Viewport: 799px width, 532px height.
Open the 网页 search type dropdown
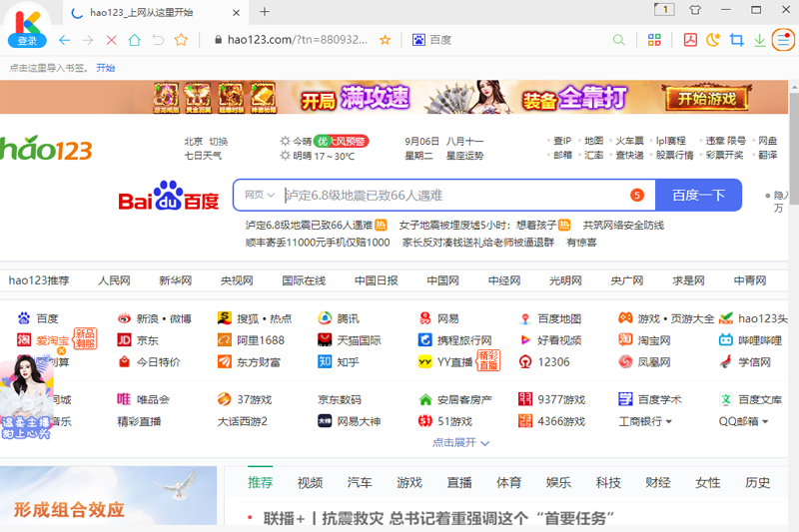coord(260,195)
